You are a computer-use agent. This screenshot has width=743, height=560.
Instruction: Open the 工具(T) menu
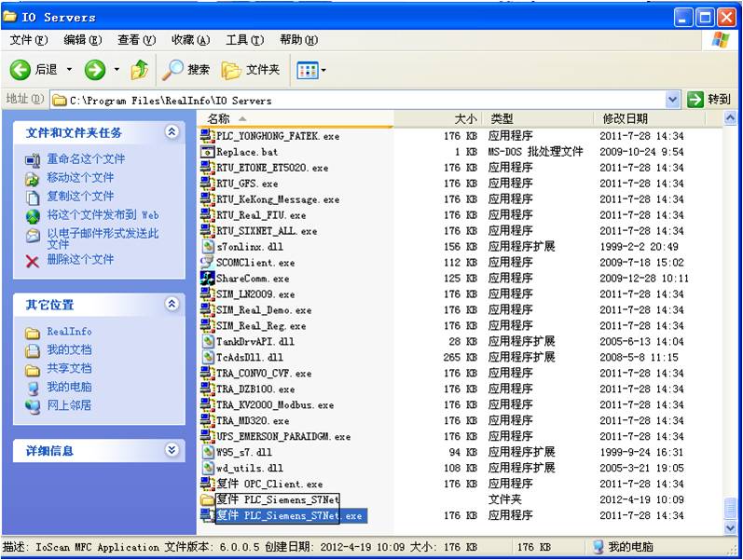pos(243,40)
